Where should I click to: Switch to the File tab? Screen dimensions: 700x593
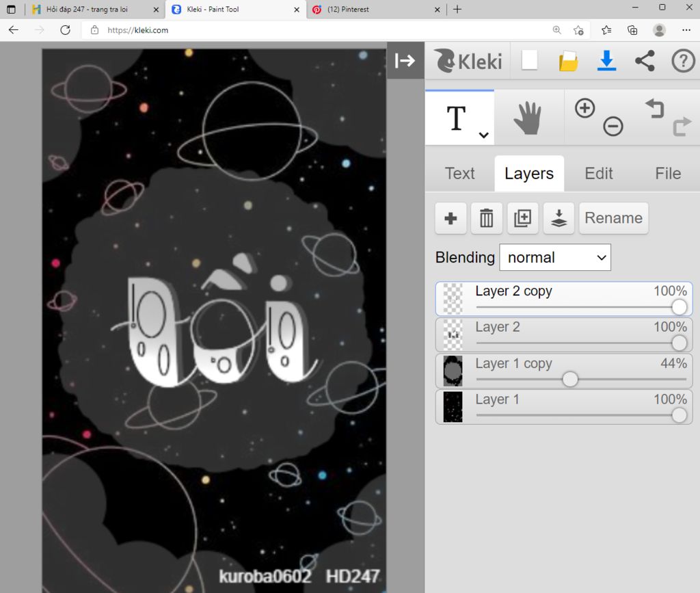tap(668, 173)
